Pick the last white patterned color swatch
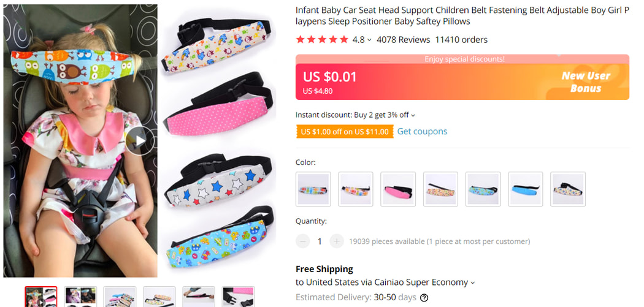This screenshot has width=644, height=307. 568,189
